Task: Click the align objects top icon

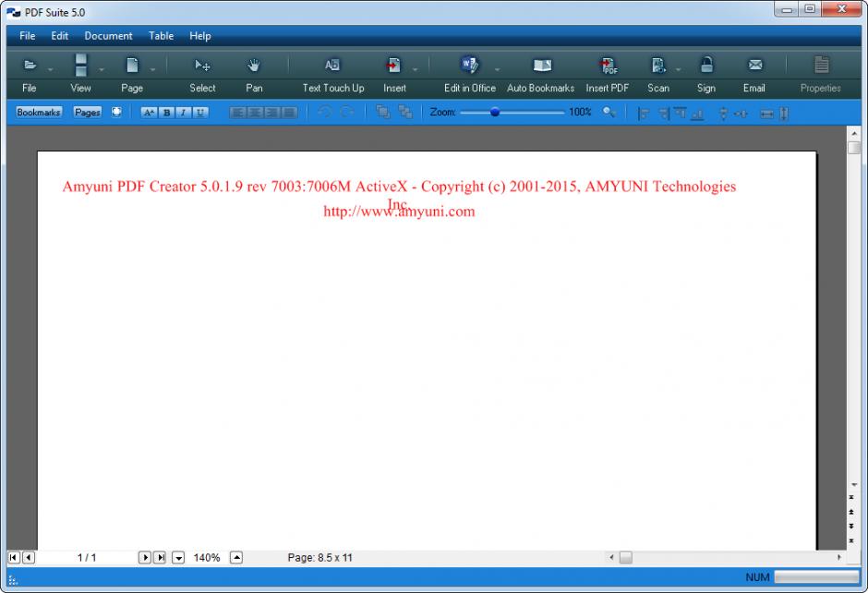Action: pyautogui.click(x=680, y=113)
